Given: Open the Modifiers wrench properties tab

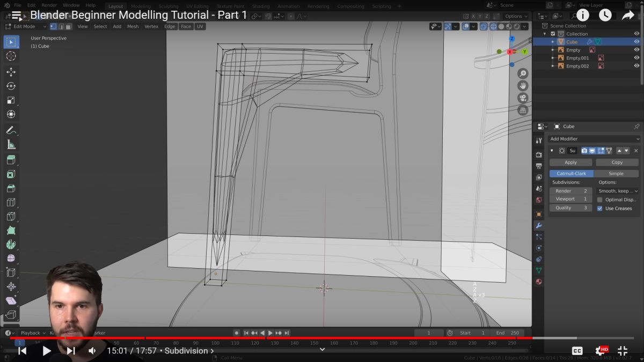Looking at the screenshot, I should [539, 225].
